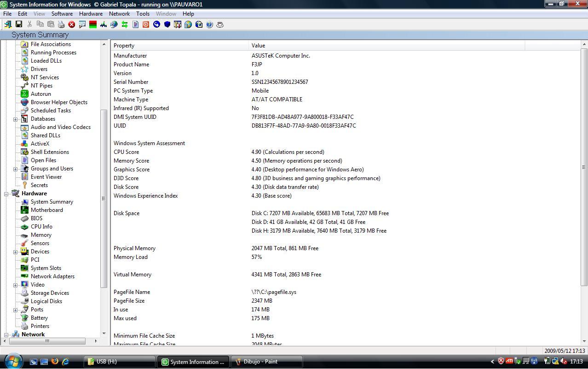Viewport: 588px width, 369px height.
Task: Select Autorun in the tree
Action: tap(41, 94)
